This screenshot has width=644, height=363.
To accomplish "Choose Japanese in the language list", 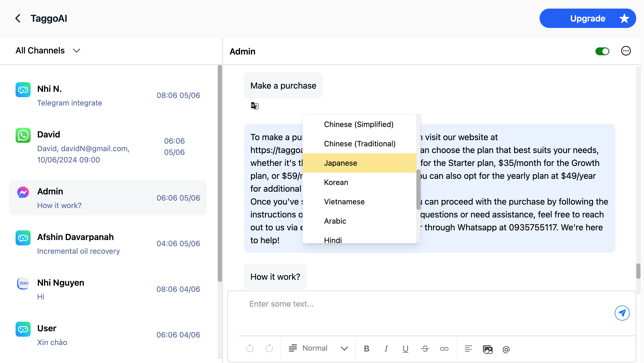I will [359, 163].
